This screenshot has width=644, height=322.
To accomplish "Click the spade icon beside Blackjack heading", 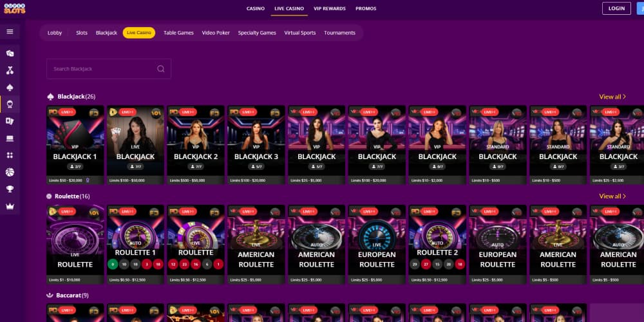I will pos(50,97).
